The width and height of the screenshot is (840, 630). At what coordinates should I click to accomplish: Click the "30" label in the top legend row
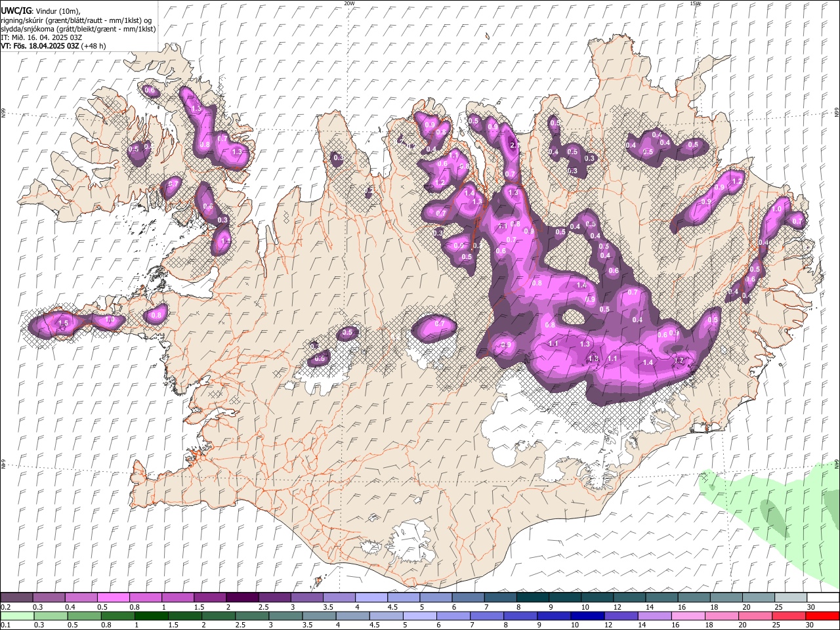(811, 607)
